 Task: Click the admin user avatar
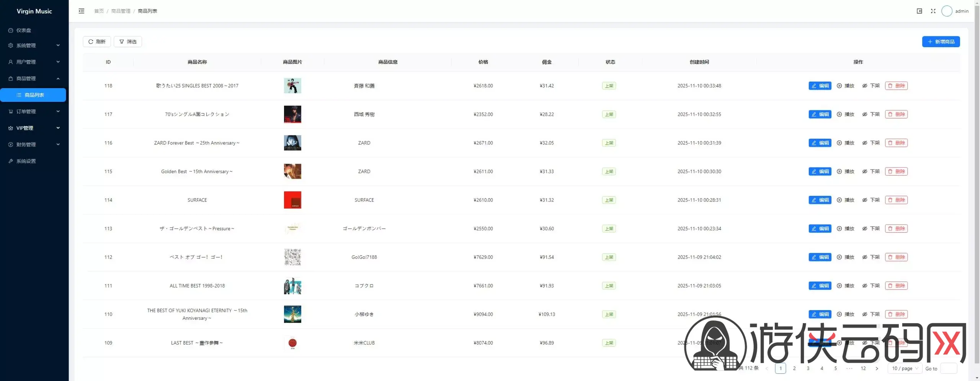946,11
